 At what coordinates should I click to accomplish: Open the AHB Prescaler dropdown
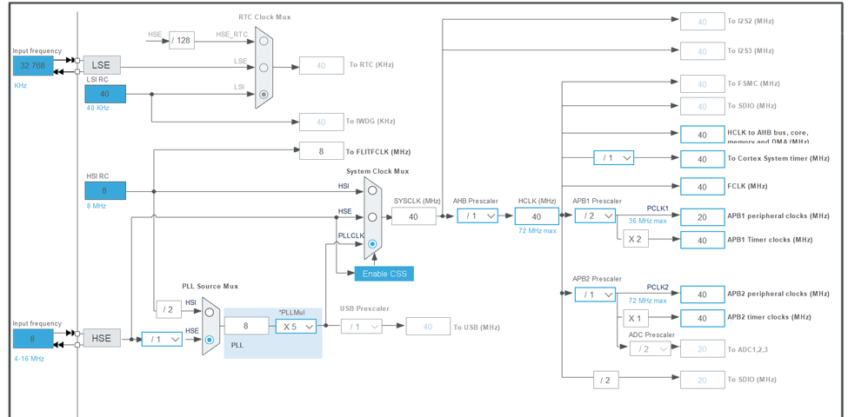click(477, 215)
